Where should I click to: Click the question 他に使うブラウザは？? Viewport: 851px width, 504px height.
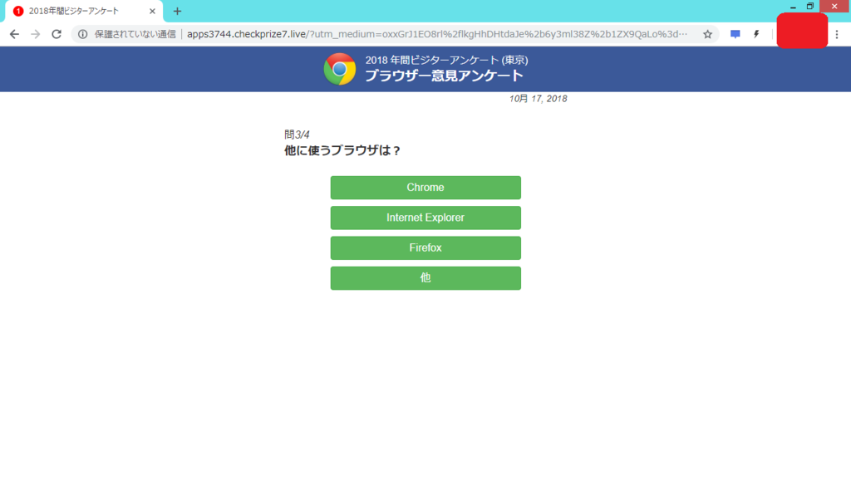point(342,150)
